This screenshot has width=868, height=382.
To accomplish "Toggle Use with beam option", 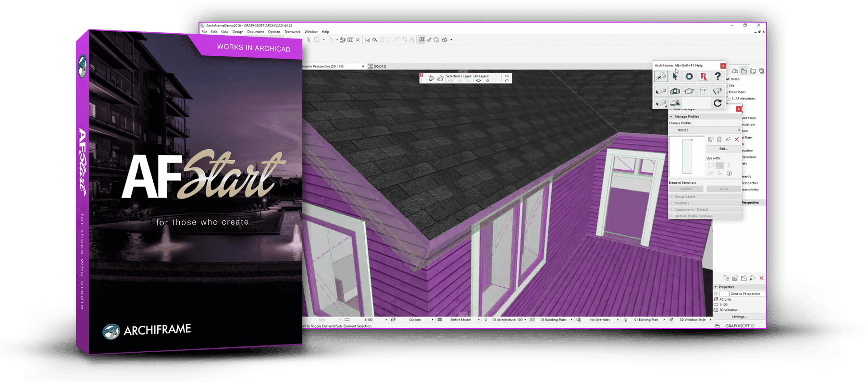I will pyautogui.click(x=719, y=166).
